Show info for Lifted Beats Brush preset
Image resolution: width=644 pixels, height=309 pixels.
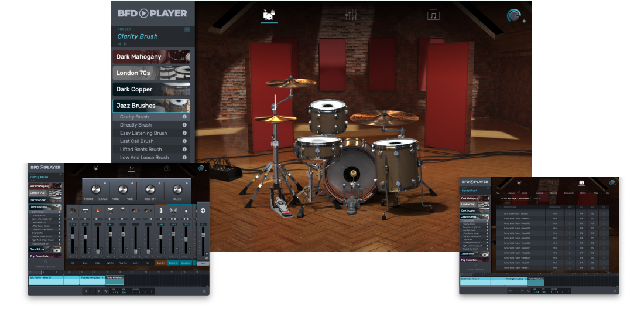pos(184,150)
